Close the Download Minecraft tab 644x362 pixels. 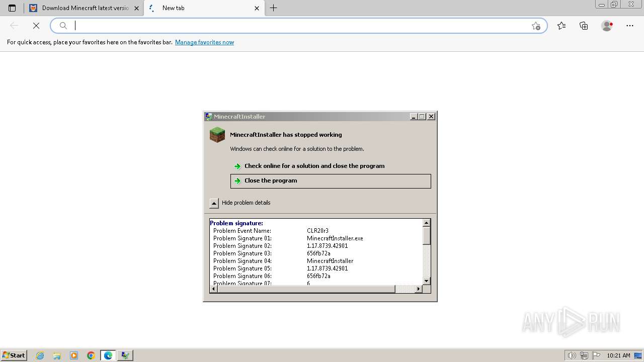[136, 8]
